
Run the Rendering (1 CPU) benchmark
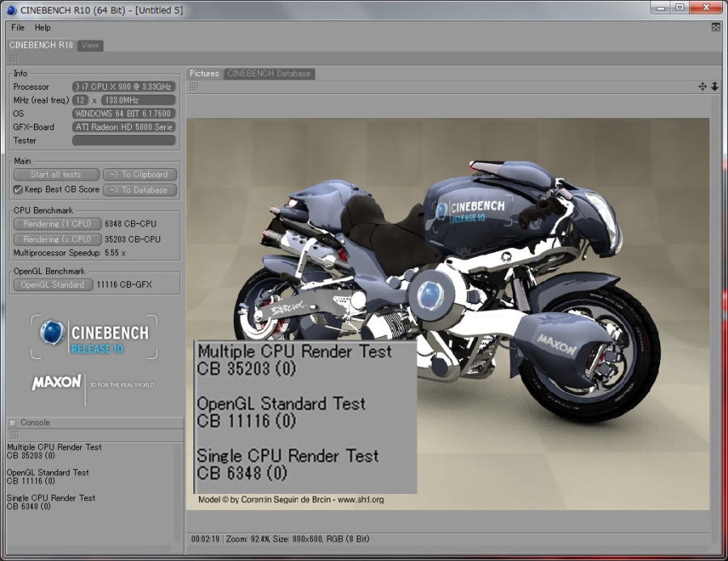point(57,224)
